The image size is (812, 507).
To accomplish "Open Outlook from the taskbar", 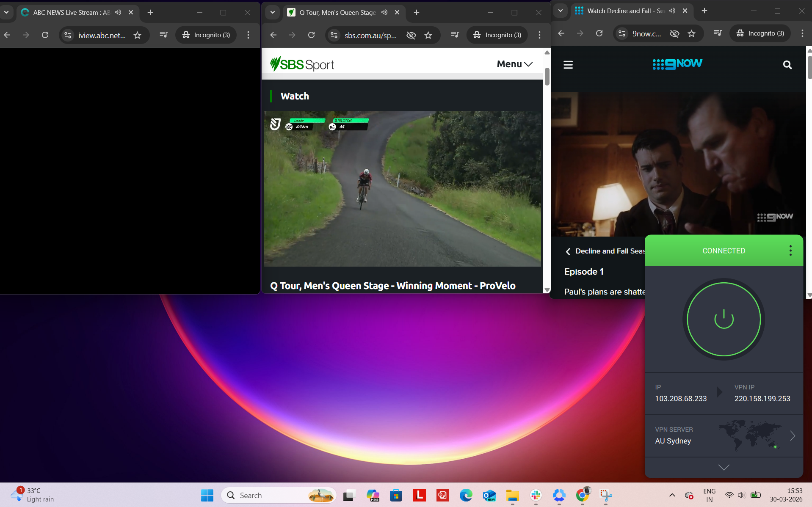I will (x=489, y=495).
